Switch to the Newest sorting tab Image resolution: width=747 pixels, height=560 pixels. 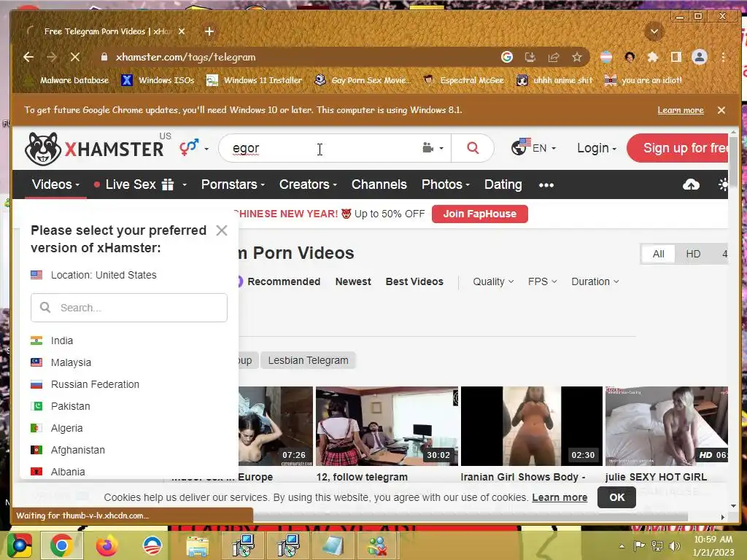pyautogui.click(x=353, y=281)
